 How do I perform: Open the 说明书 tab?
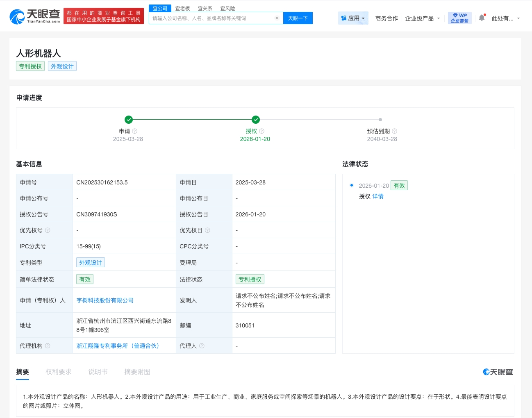coord(98,372)
